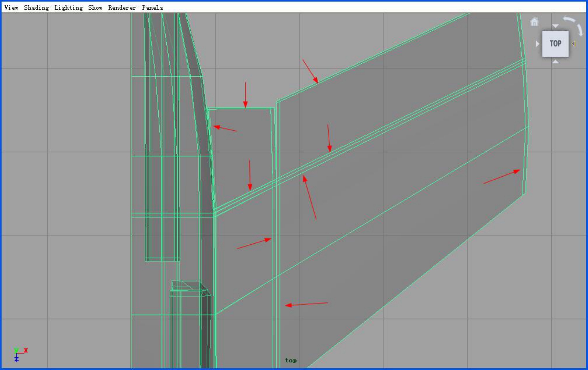588x370 pixels.
Task: Click the TOP face of the ViewCube
Action: click(555, 44)
